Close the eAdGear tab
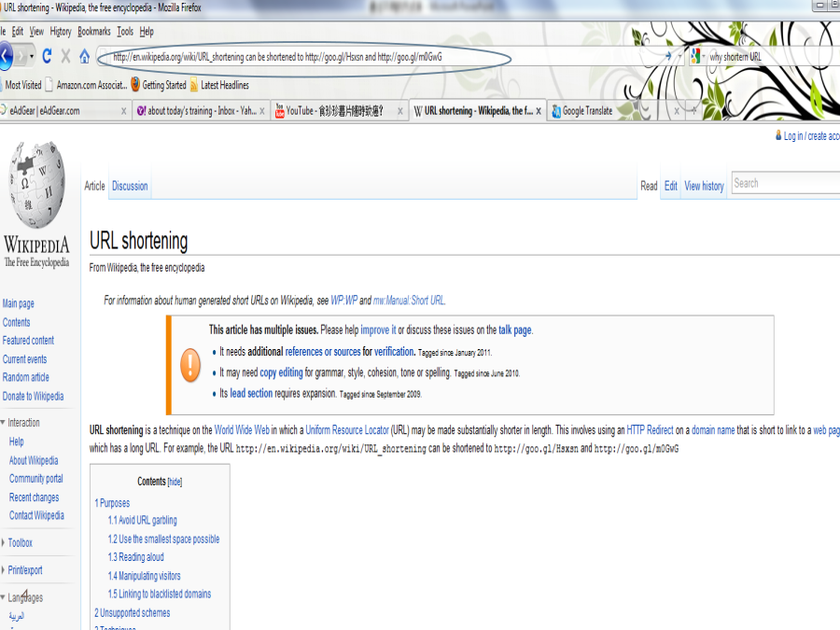Image resolution: width=840 pixels, height=630 pixels. pos(124,111)
